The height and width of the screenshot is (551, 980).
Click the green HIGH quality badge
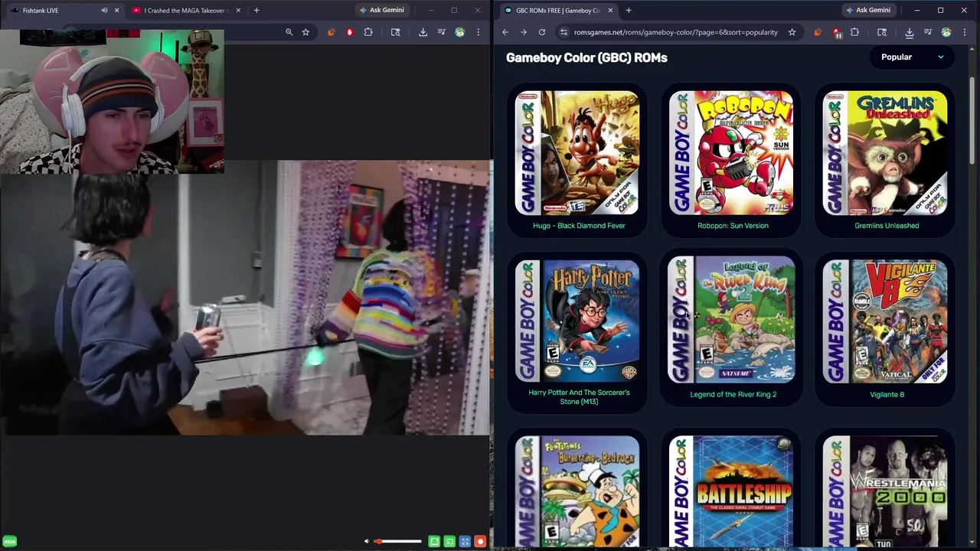[x=9, y=541]
